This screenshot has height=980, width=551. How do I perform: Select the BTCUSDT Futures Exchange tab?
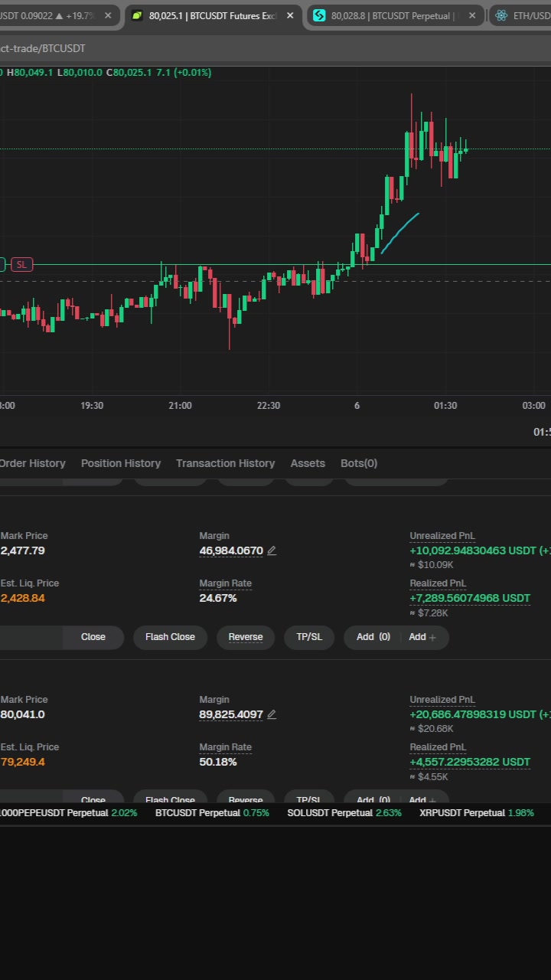214,15
